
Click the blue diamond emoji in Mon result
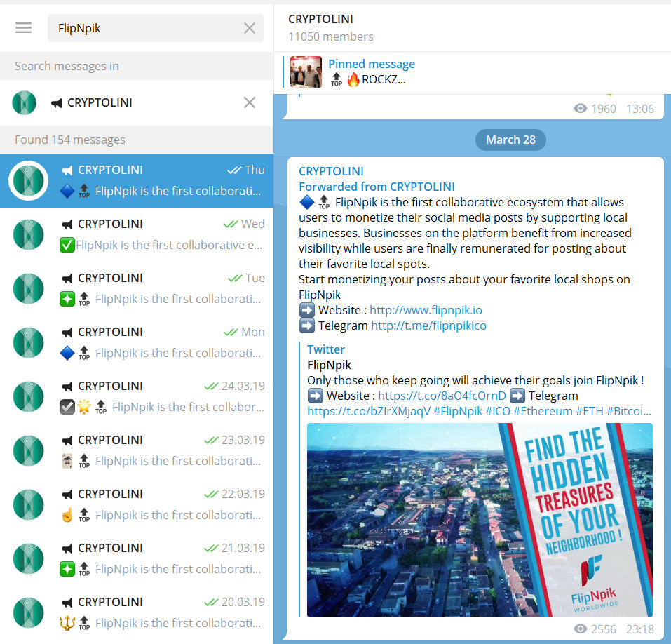(x=67, y=353)
